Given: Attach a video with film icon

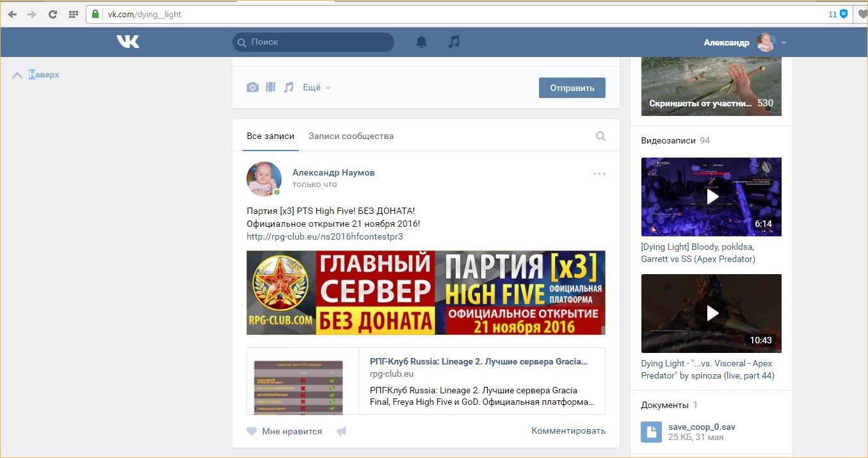Looking at the screenshot, I should tap(271, 87).
